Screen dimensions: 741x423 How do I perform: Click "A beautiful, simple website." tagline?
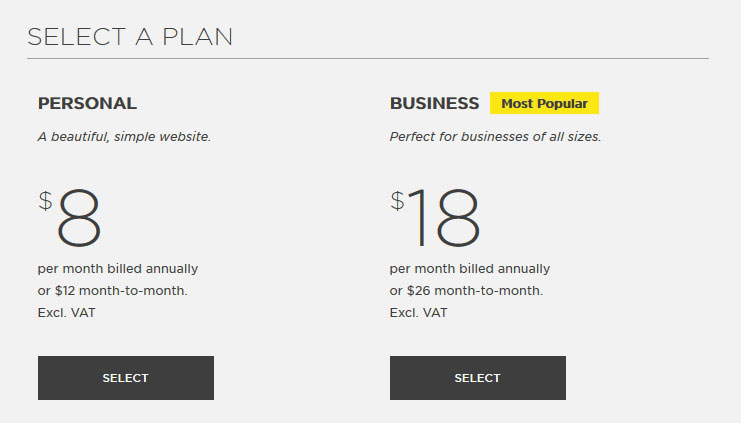click(x=124, y=137)
